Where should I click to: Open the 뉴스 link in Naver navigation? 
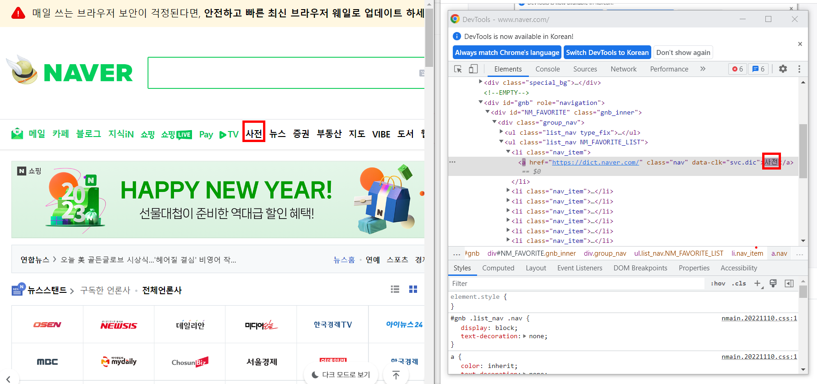277,134
